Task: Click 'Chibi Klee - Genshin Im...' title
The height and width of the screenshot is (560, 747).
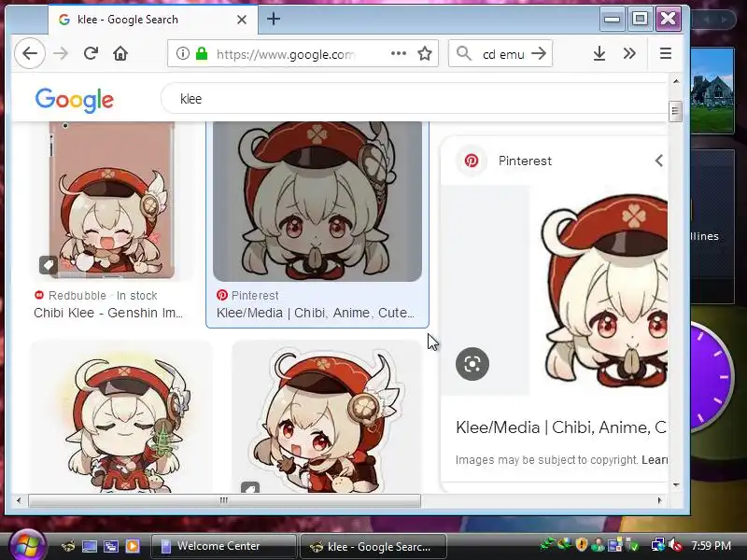Action: click(108, 313)
